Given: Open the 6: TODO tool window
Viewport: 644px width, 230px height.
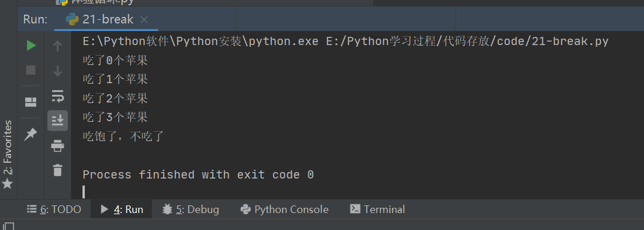Looking at the screenshot, I should coord(54,210).
